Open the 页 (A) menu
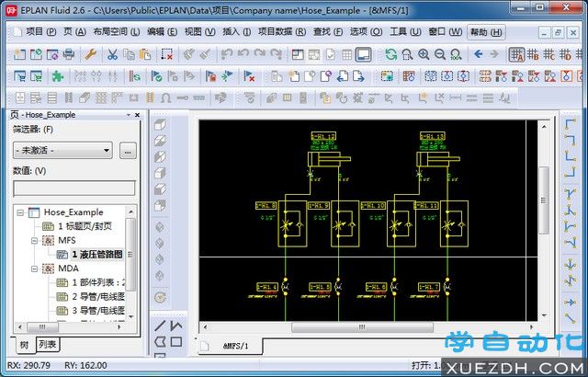The height and width of the screenshot is (377, 588). tap(74, 32)
